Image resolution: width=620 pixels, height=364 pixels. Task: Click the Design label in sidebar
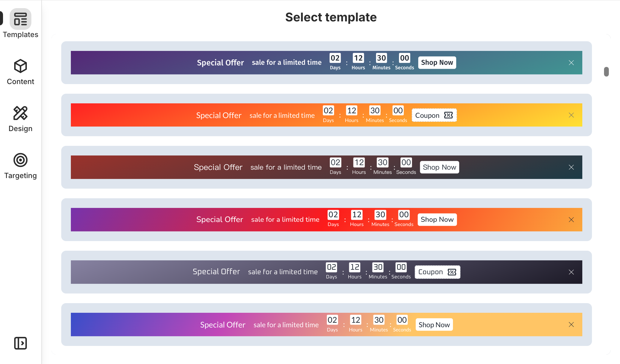(21, 129)
